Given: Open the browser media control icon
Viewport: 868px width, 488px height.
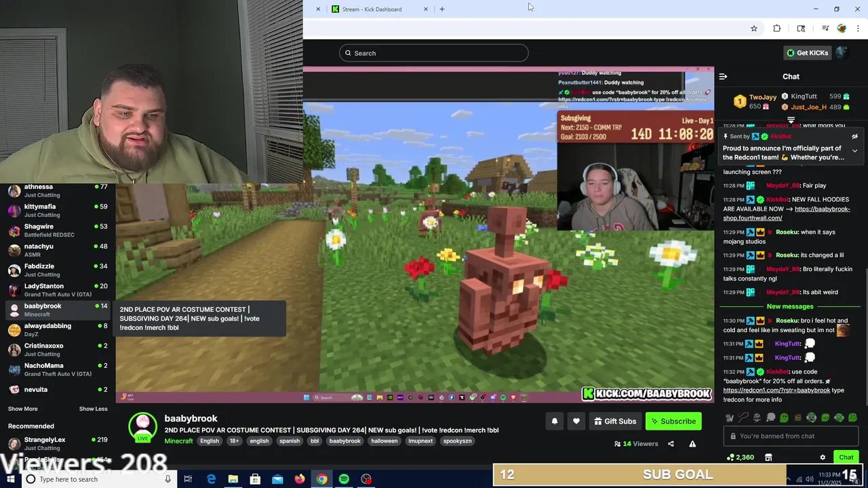Looking at the screenshot, I should pos(825,28).
